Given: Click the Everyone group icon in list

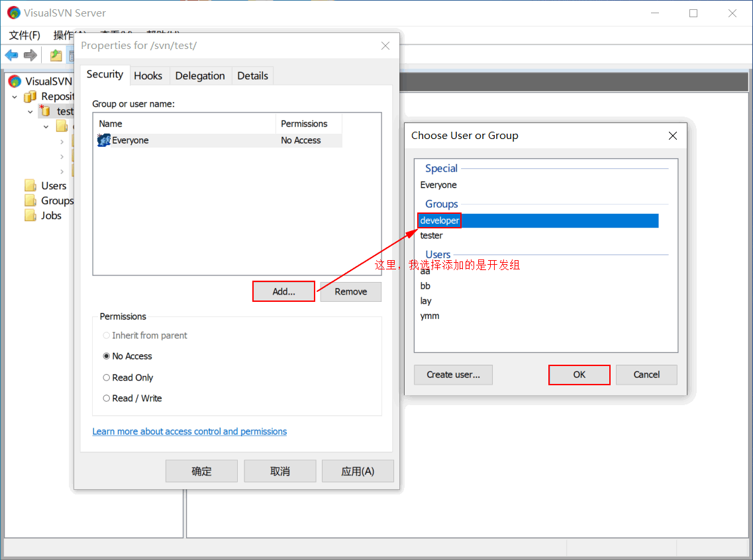Looking at the screenshot, I should click(104, 140).
